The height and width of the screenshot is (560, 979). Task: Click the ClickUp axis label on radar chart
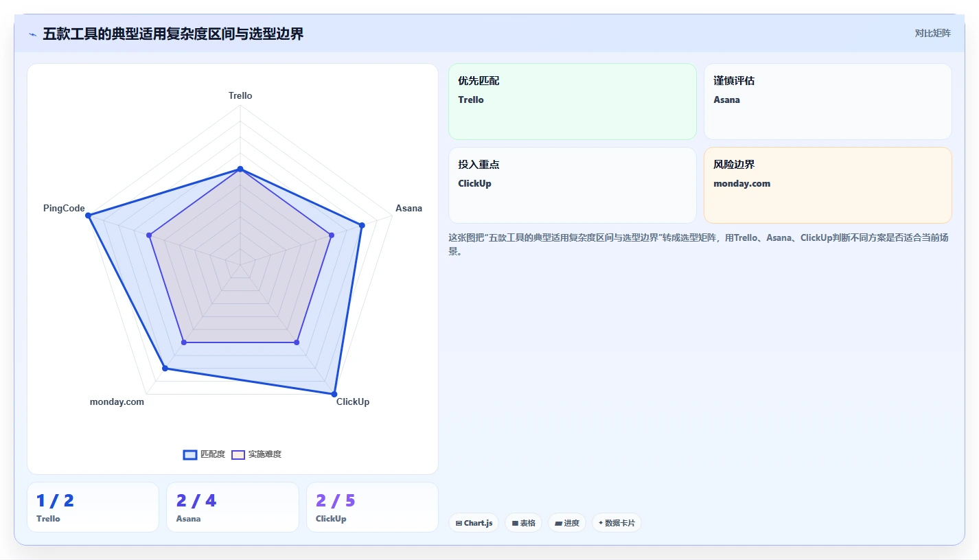point(353,401)
